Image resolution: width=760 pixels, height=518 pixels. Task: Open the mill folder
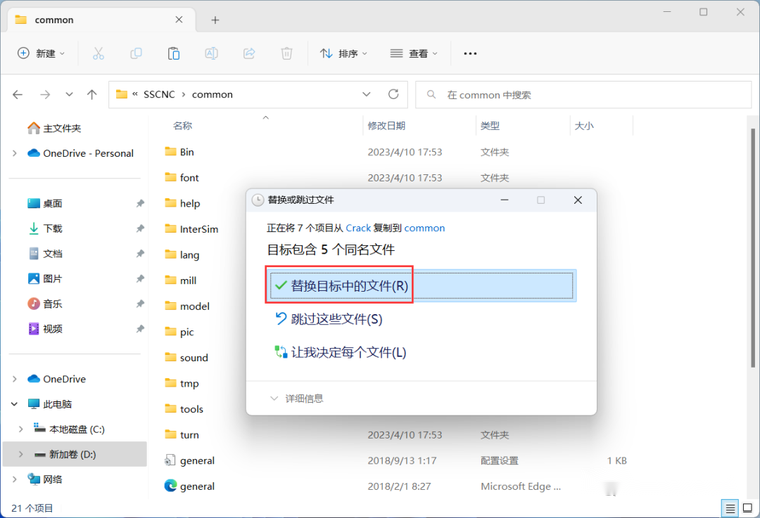tap(180, 281)
